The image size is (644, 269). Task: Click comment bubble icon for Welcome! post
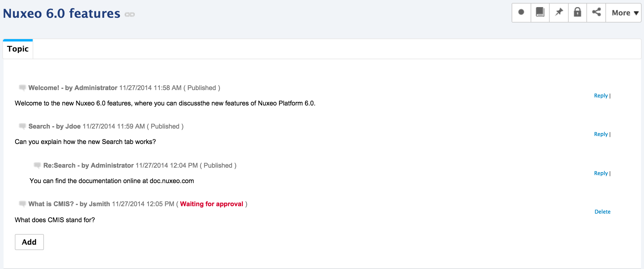click(22, 88)
